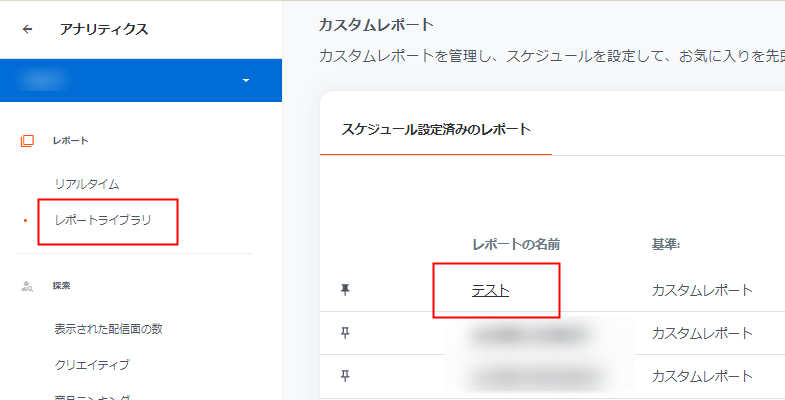Click the back arrow next to アナリティクス
Viewport: 785px width, 400px height.
(x=27, y=29)
